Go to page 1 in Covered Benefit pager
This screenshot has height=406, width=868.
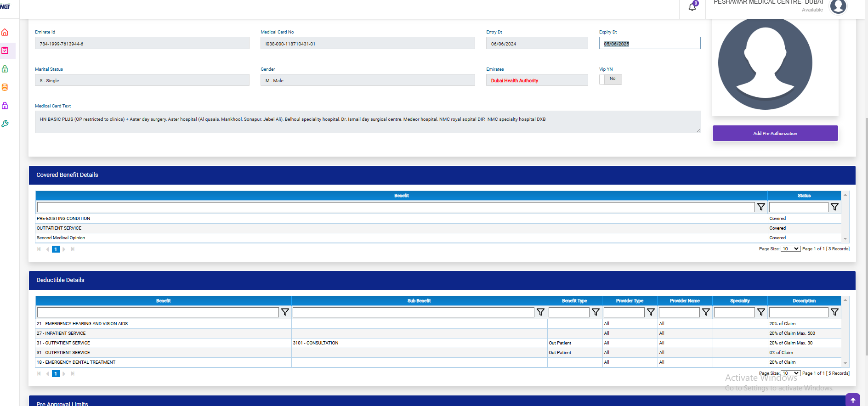tap(56, 249)
